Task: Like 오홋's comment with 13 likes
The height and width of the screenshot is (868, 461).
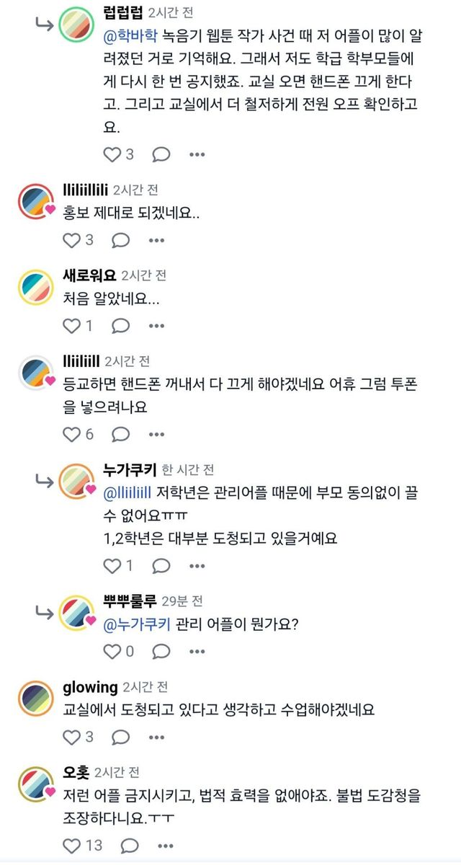Action: coord(72,846)
